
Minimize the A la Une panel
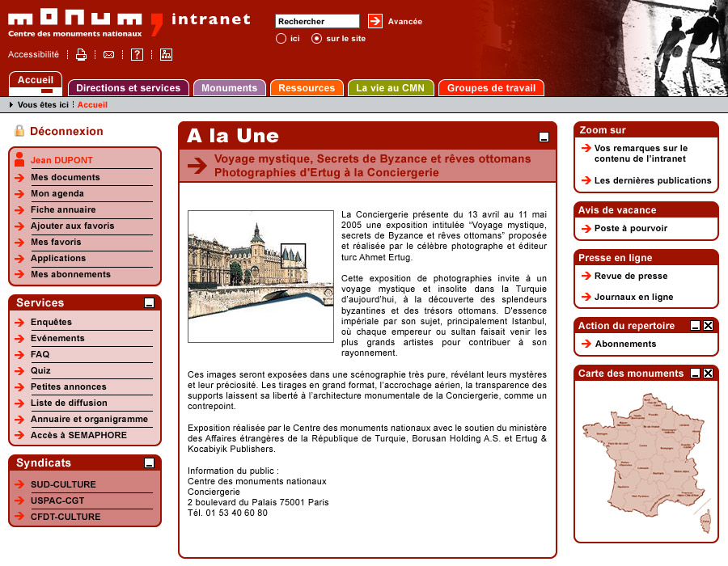click(544, 137)
